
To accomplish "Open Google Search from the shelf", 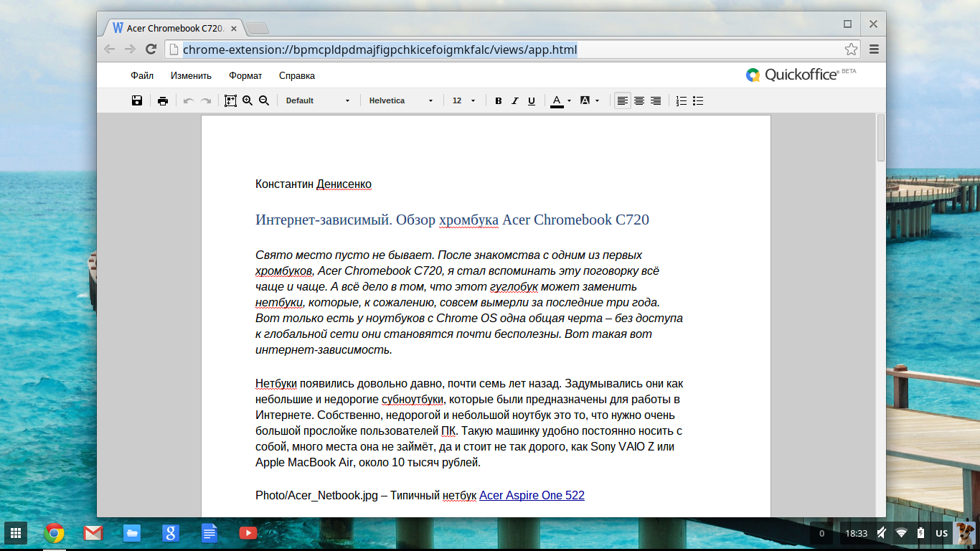I will click(171, 533).
